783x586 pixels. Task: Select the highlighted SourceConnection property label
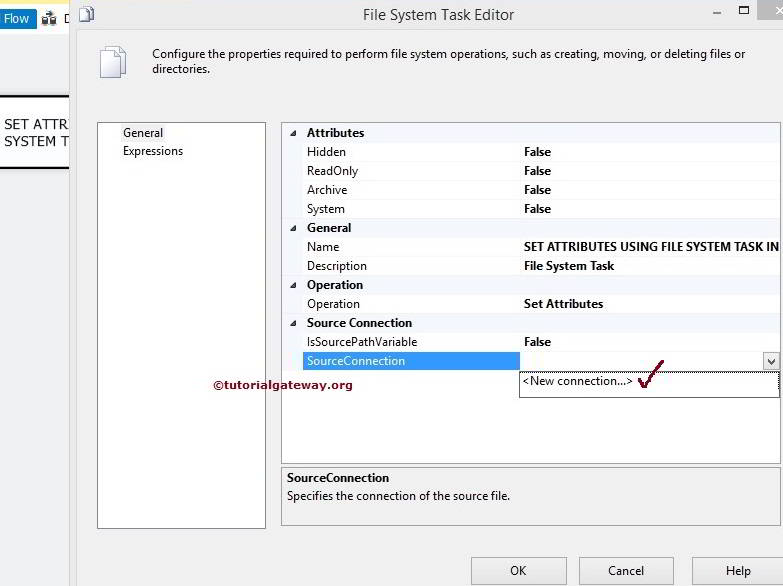(x=411, y=361)
